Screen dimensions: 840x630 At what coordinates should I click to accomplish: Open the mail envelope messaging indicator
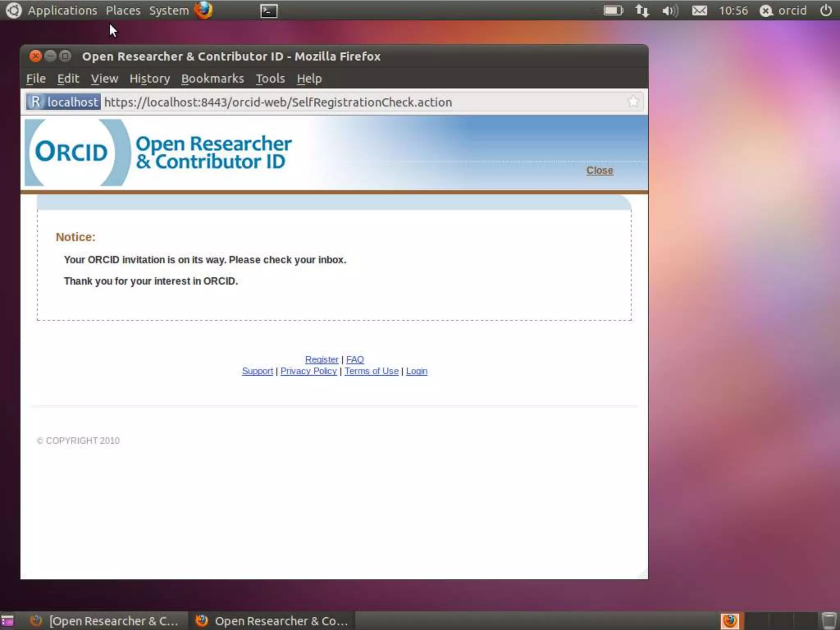(699, 11)
